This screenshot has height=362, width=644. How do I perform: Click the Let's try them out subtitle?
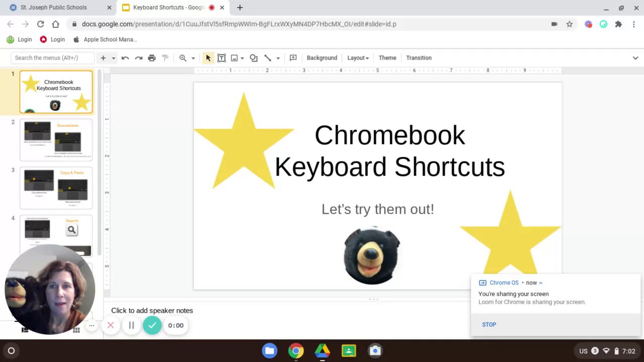click(377, 209)
